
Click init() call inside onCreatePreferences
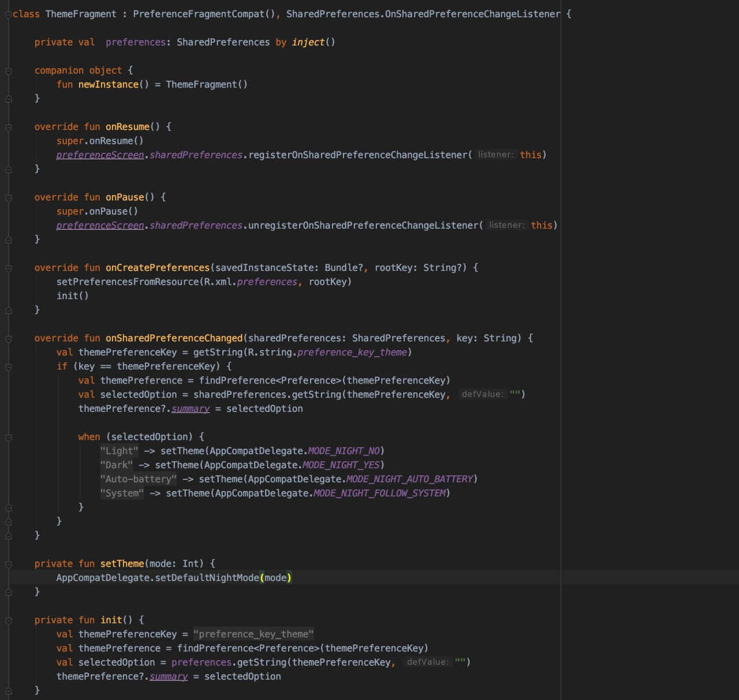tap(72, 296)
